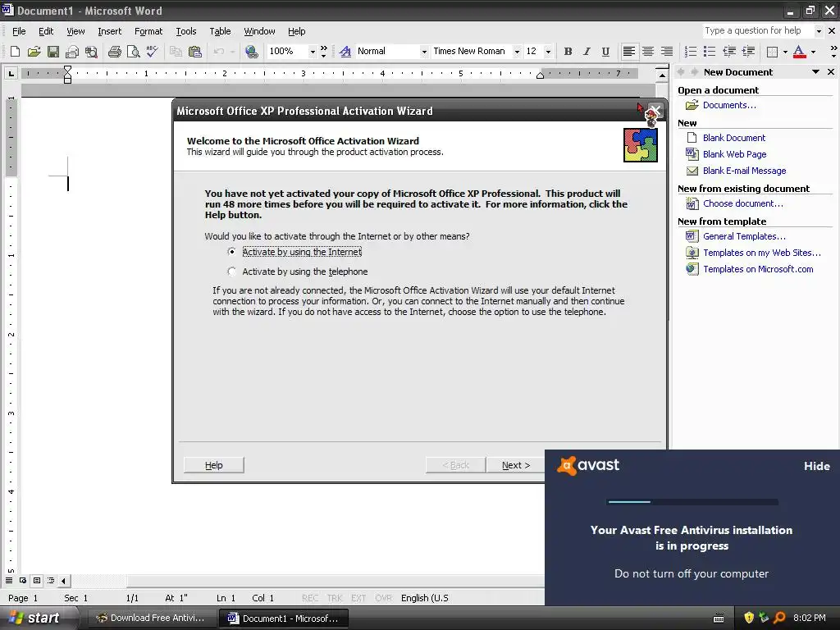Click the Font Color A icon
This screenshot has height=630, width=840.
pos(799,52)
